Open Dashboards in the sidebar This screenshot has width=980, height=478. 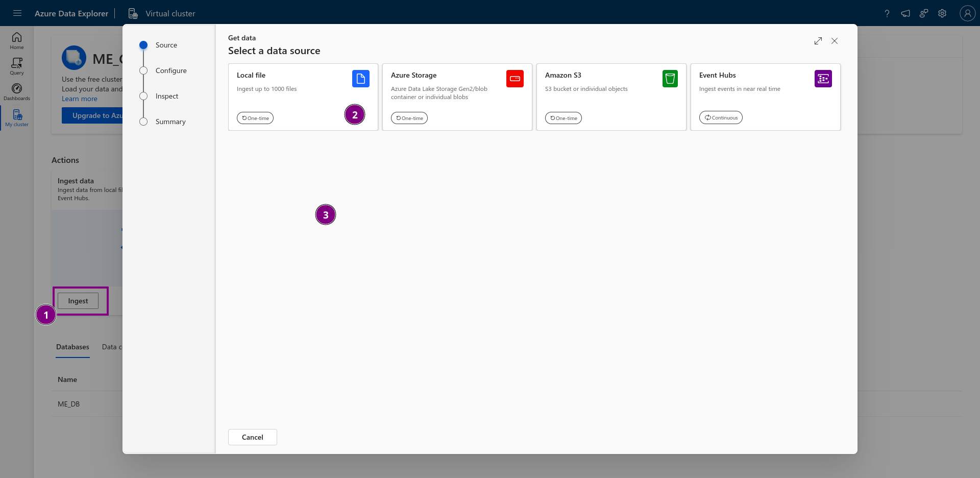(x=17, y=92)
